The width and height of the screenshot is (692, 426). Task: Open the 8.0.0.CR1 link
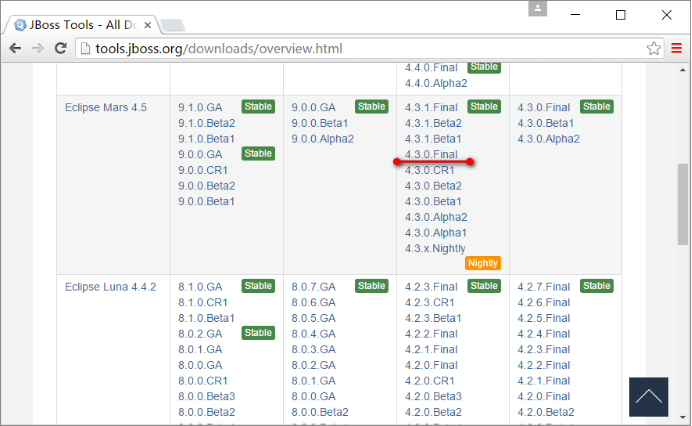click(x=203, y=381)
